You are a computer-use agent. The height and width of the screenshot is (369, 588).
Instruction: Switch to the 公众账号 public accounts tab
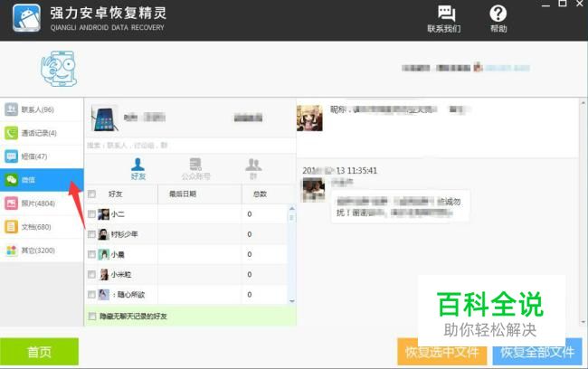pos(195,169)
